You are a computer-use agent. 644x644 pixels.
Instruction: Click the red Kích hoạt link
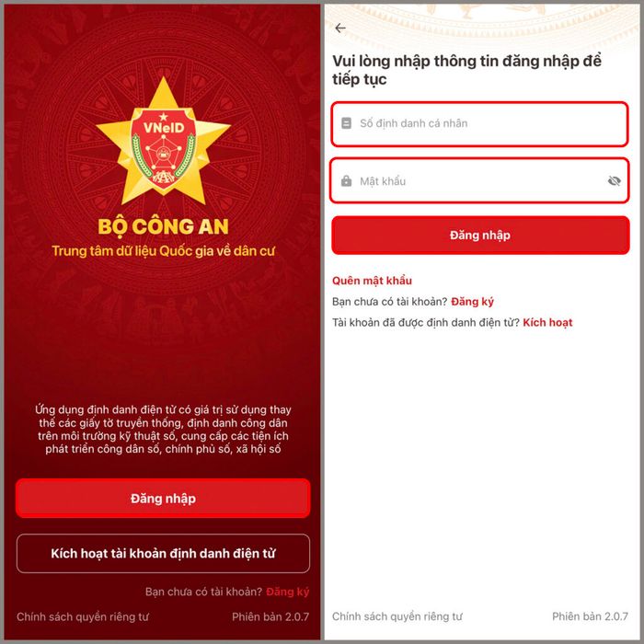(547, 322)
